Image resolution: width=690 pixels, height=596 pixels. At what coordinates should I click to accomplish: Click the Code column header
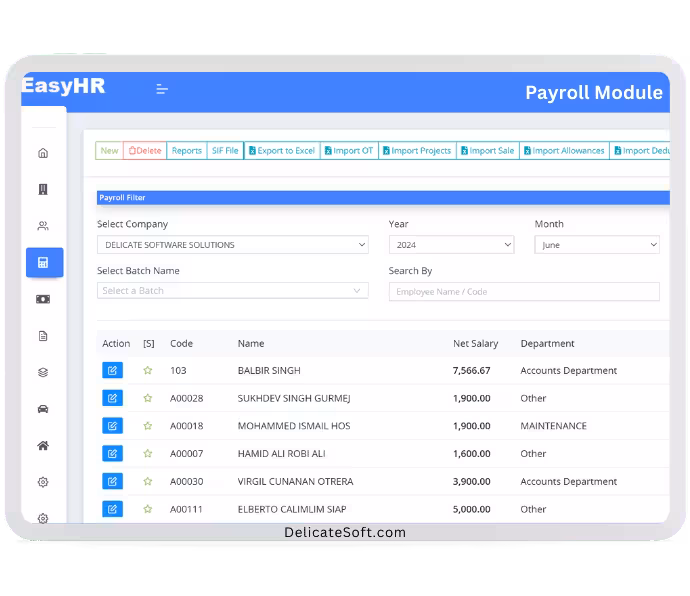coord(181,343)
